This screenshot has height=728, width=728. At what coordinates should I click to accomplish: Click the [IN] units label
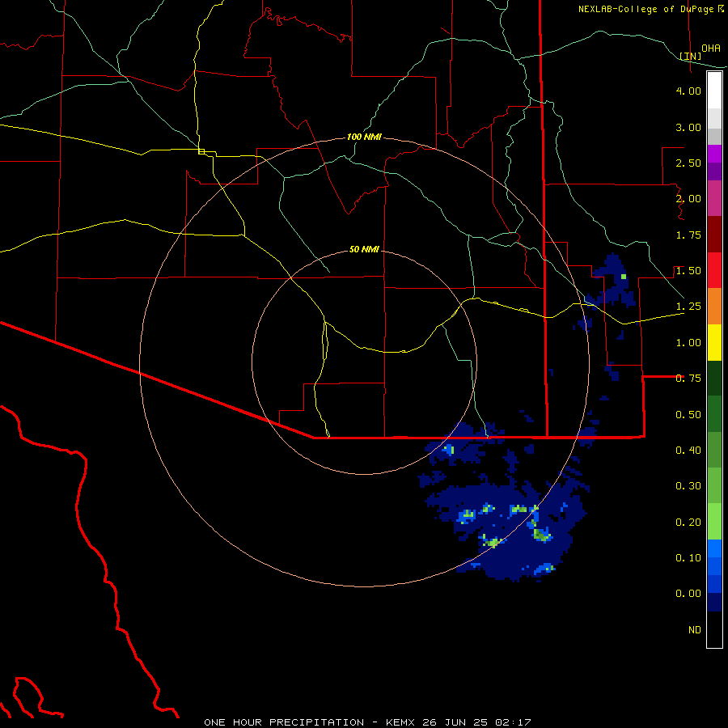pos(691,56)
